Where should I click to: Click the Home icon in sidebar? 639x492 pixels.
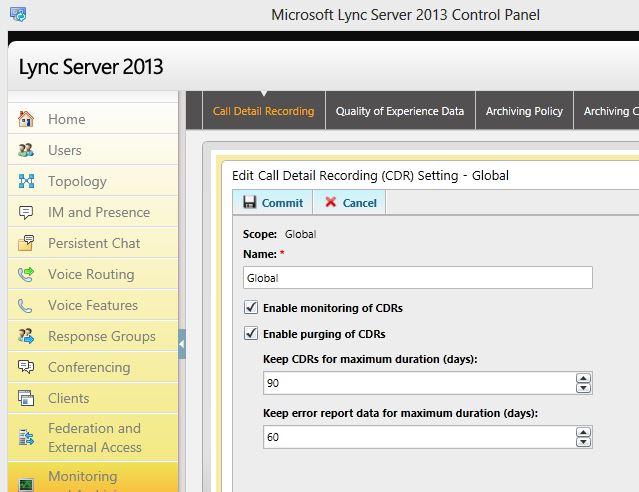point(26,119)
